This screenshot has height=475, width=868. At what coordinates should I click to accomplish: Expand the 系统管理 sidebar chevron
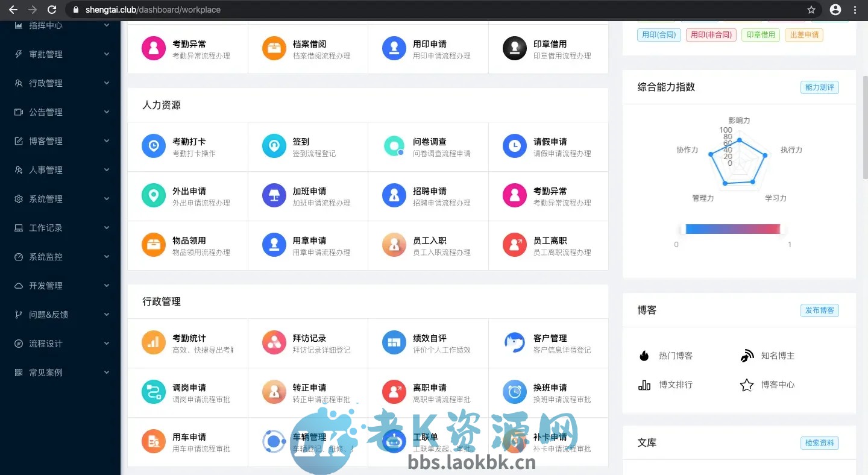click(107, 199)
